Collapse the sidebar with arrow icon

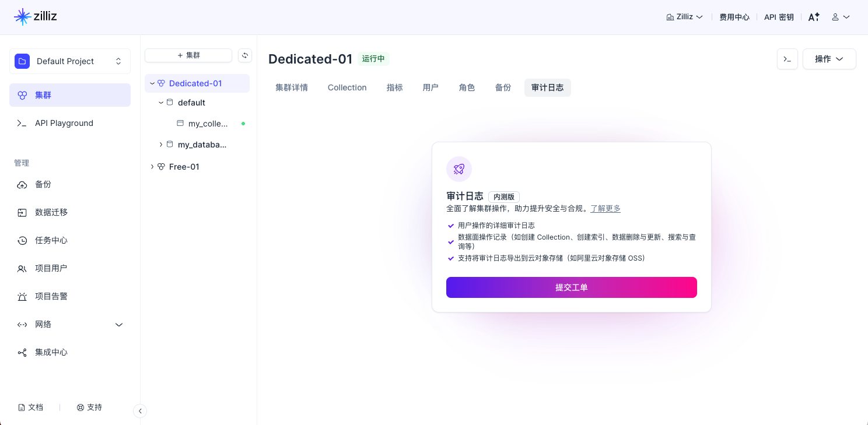(140, 411)
